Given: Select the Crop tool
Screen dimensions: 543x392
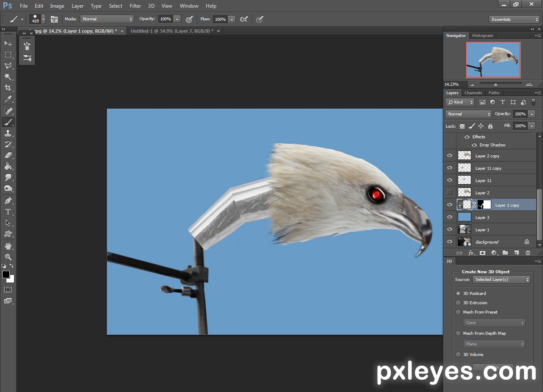Looking at the screenshot, I should (x=8, y=87).
